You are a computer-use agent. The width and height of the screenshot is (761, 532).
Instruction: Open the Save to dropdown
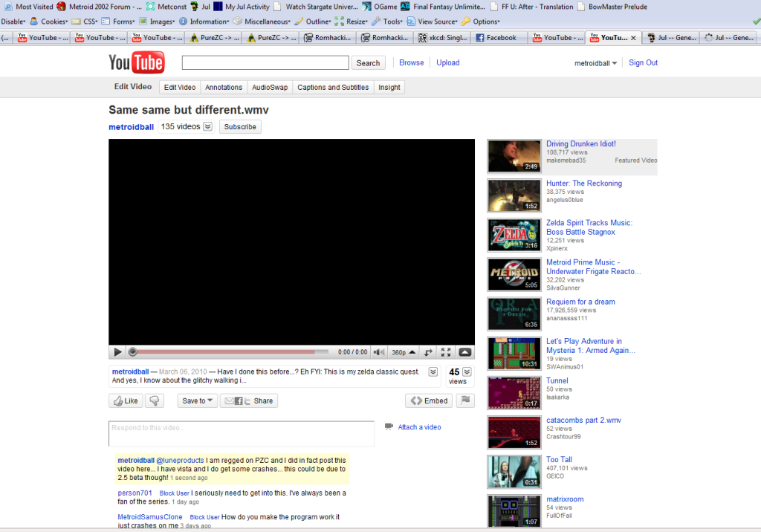(198, 400)
